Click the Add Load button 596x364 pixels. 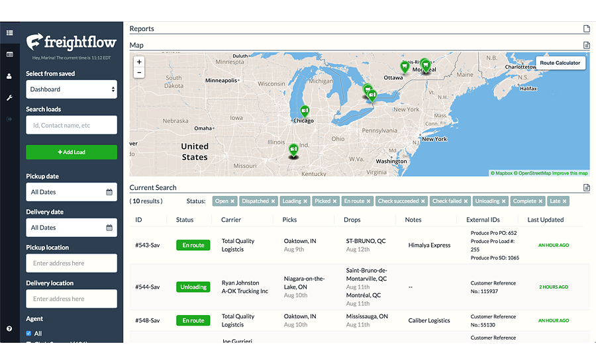tap(72, 152)
